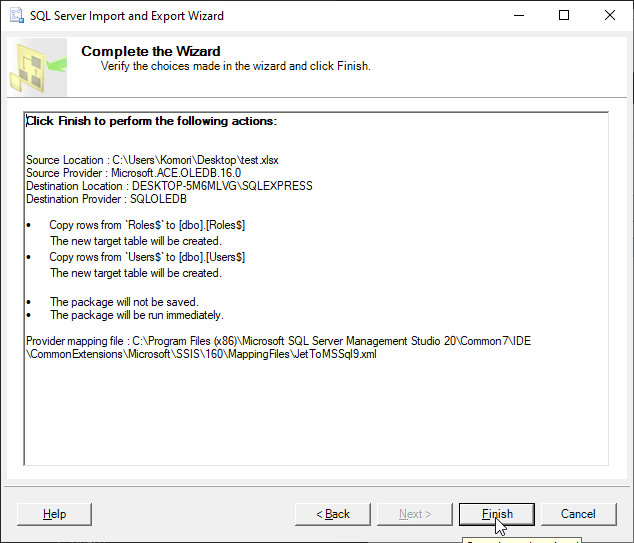The image size is (634, 543).
Task: Select the Copy rows from Roles$ entry
Action: [147, 225]
